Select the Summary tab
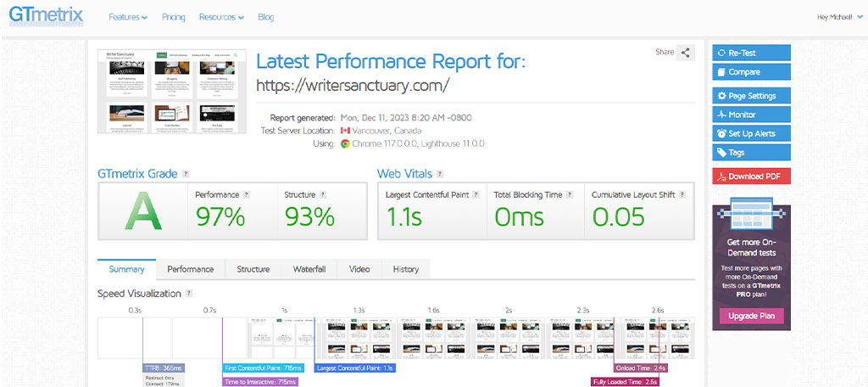The width and height of the screenshot is (868, 387). [127, 269]
